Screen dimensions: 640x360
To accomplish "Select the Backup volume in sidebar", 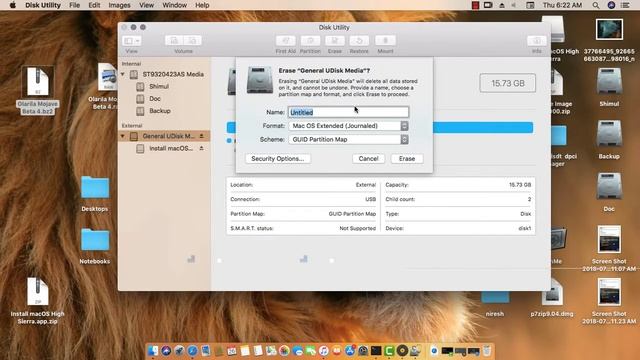I will pyautogui.click(x=160, y=111).
